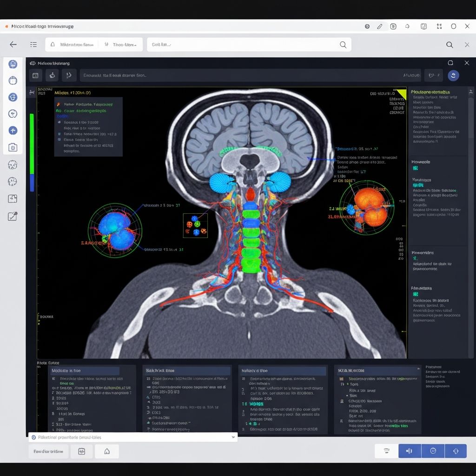Click the calendar icon in the bottom bar
This screenshot has width=476, height=476.
[82, 451]
